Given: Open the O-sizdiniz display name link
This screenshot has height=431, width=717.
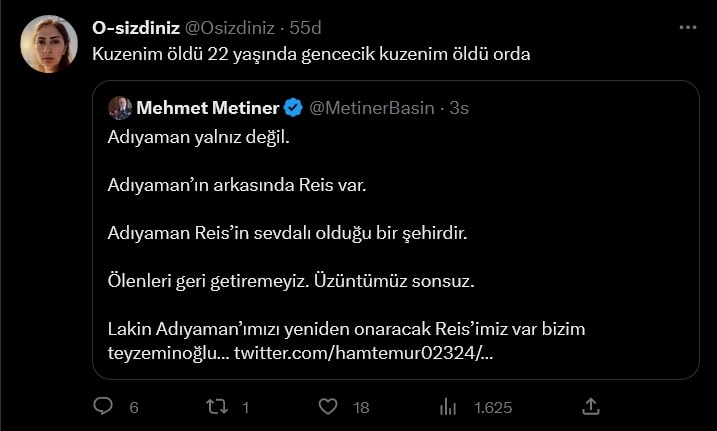Looking at the screenshot, I should pyautogui.click(x=134, y=28).
